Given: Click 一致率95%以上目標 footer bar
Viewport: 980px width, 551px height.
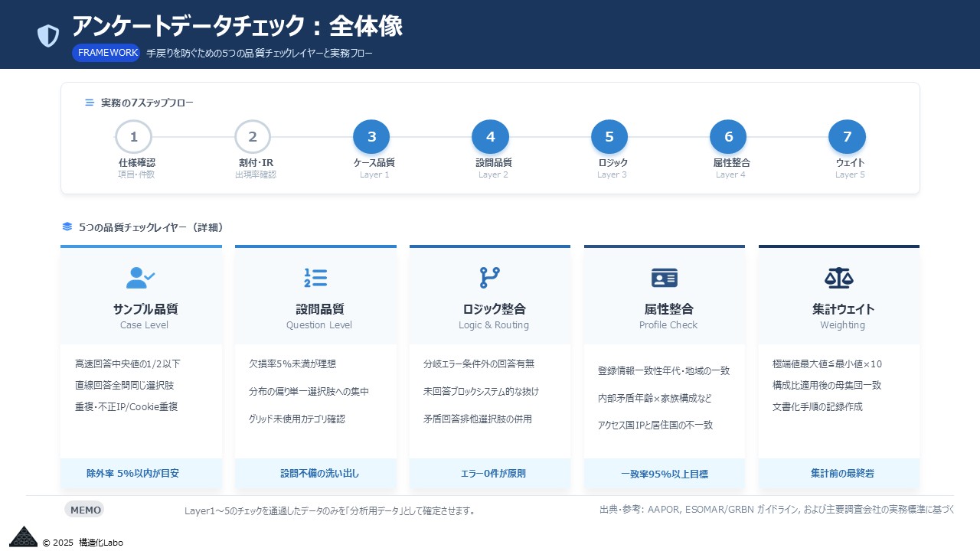Looking at the screenshot, I should (x=664, y=474).
